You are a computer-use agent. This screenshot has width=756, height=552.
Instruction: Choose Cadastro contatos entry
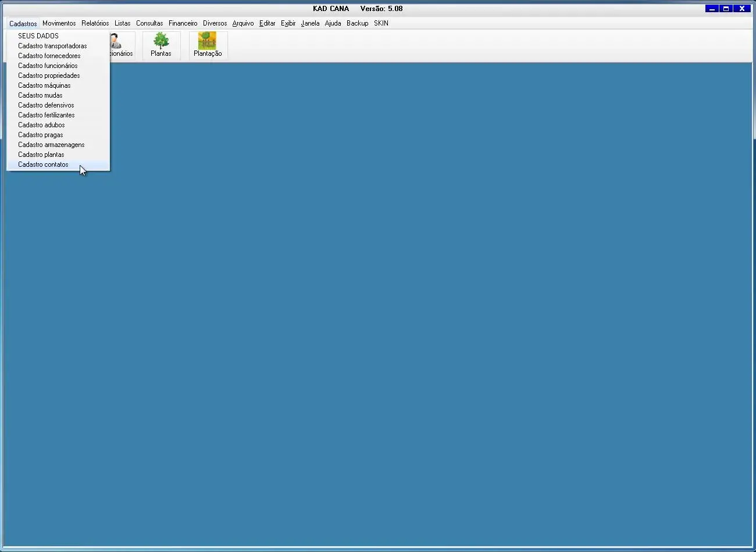(x=58, y=164)
